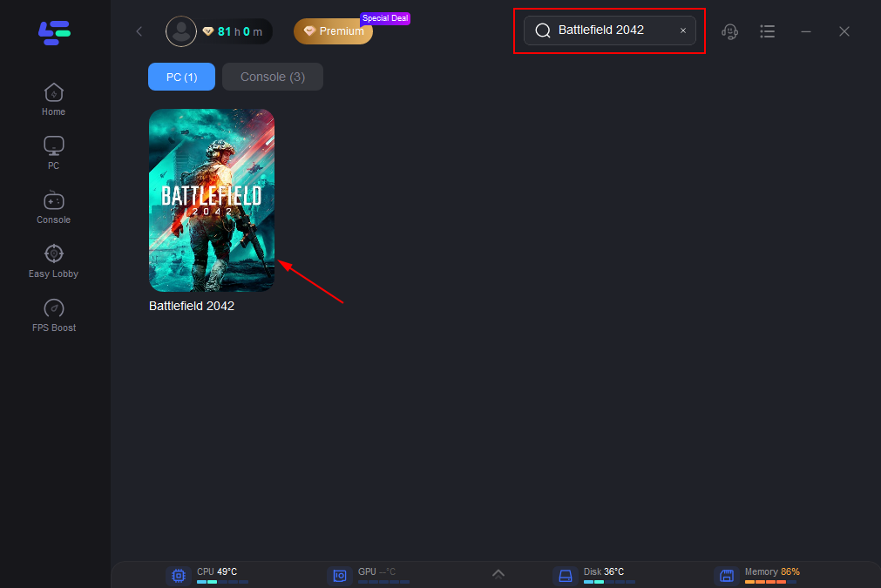Click the LagoFast logo icon
The image size is (881, 588).
54,32
